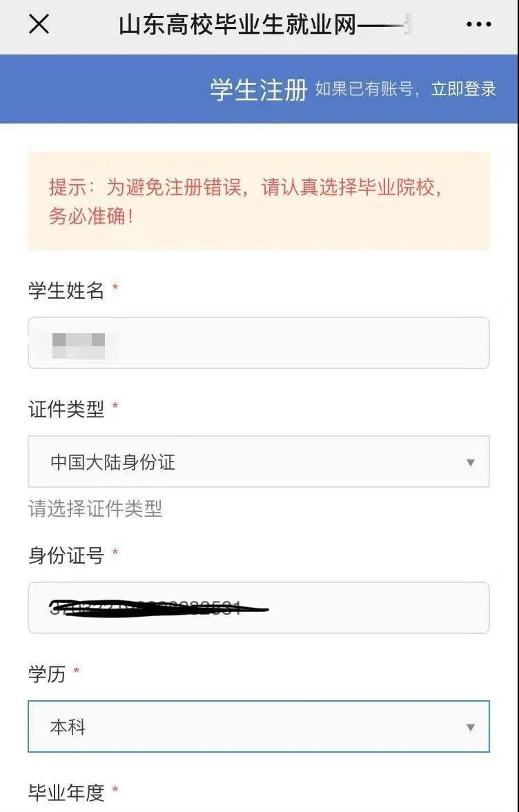Image resolution: width=519 pixels, height=812 pixels.
Task: Tap the 请选择证件类型 hint text
Action: 95,509
